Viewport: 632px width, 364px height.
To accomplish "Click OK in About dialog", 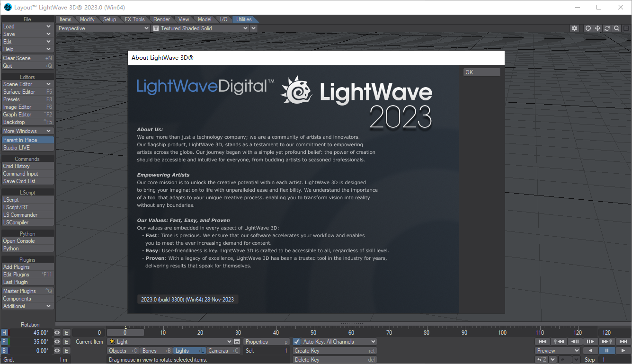I will 482,72.
